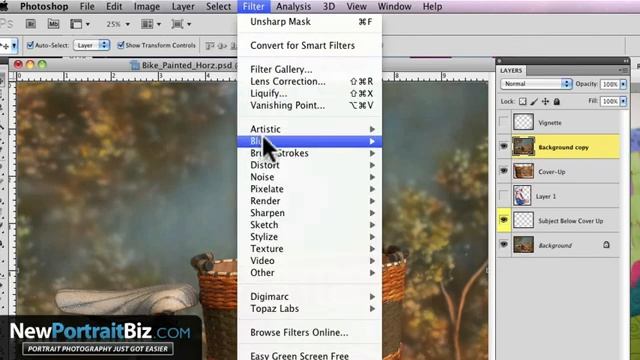
Task: Hide the Background copy layer
Action: coord(504,146)
